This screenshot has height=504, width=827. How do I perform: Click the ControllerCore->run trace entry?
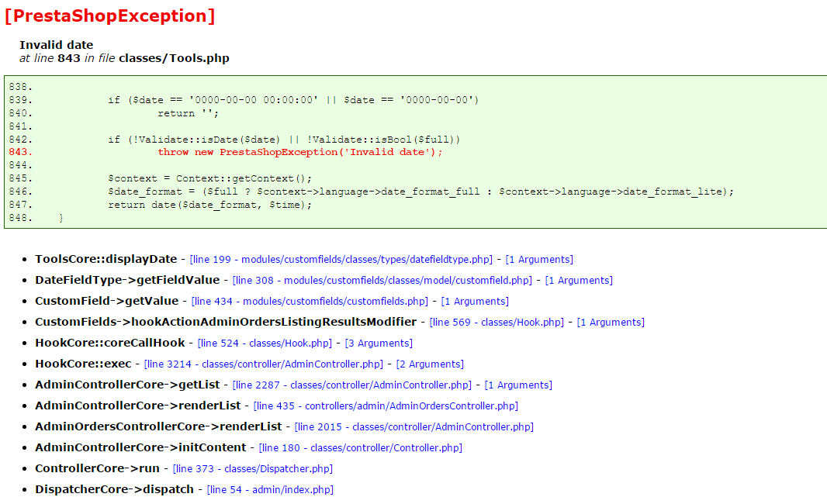pyautogui.click(x=97, y=468)
